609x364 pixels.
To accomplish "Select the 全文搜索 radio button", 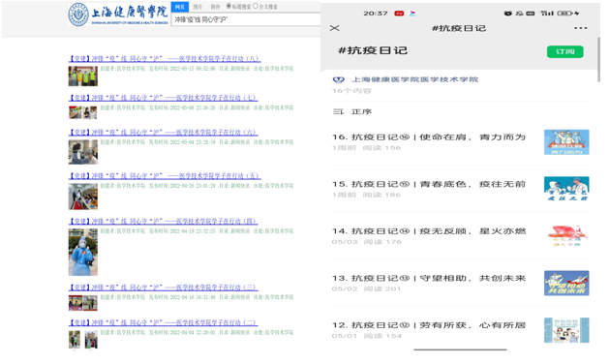I will (256, 6).
